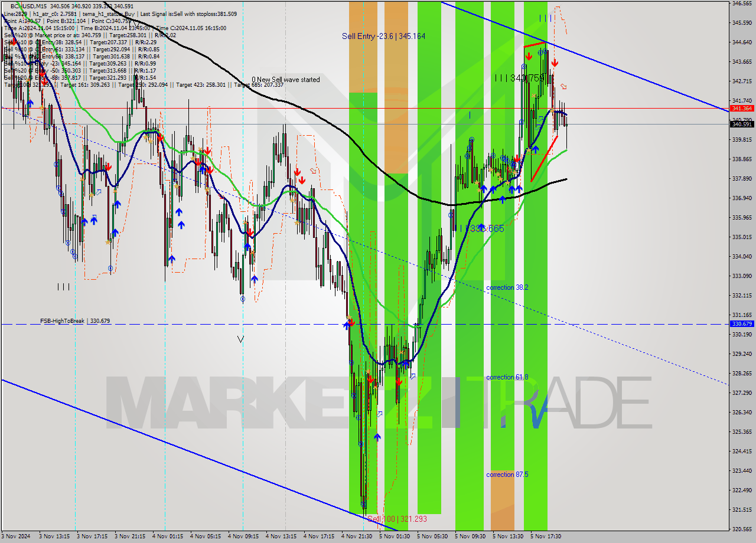The width and height of the screenshot is (756, 543).
Task: Click the 336.940 price axis value
Action: pos(742,198)
